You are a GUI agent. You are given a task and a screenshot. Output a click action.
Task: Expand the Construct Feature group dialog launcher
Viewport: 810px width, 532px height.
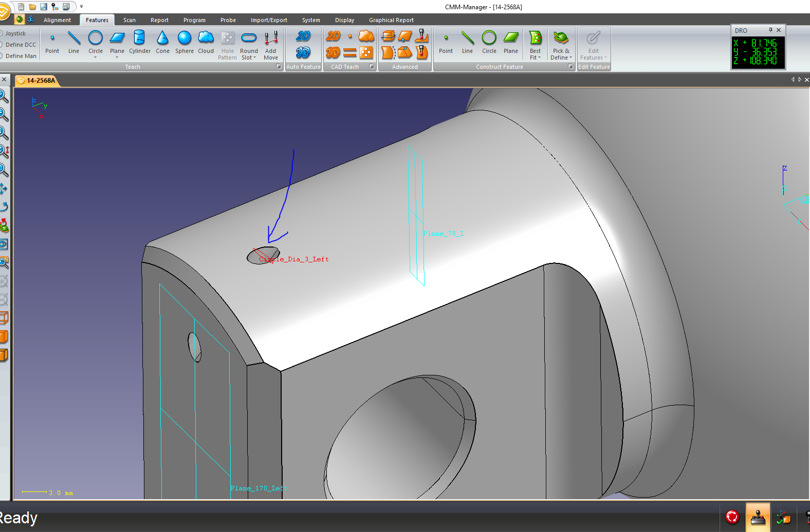(570, 67)
